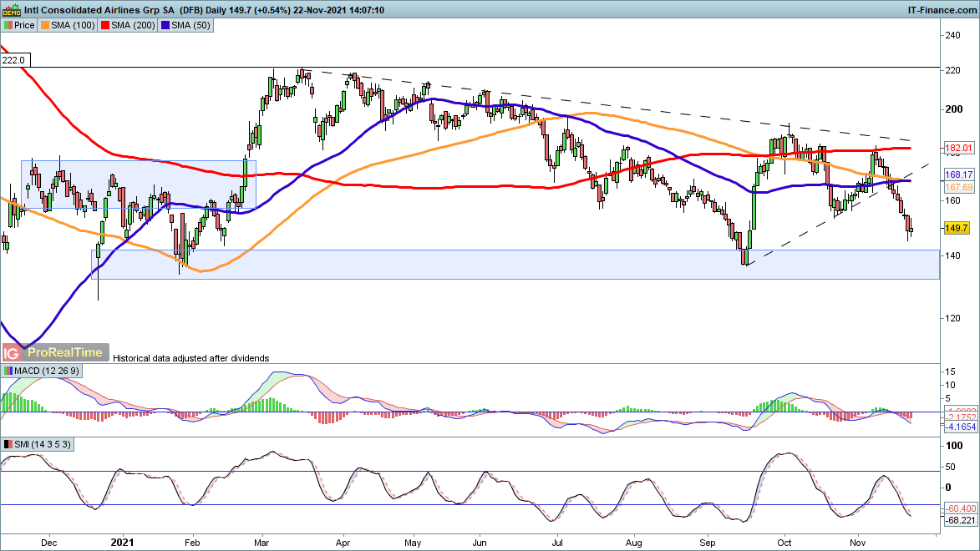Click the Oct label on time axis
The image size is (980, 551).
point(784,543)
